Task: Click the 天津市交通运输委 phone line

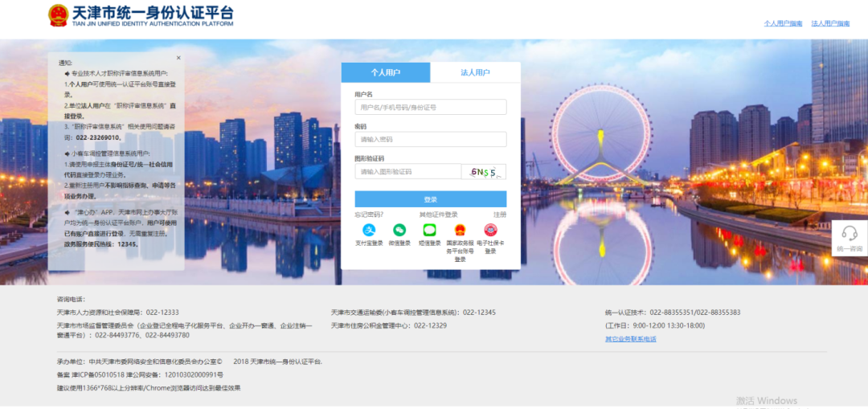Action: (414, 312)
